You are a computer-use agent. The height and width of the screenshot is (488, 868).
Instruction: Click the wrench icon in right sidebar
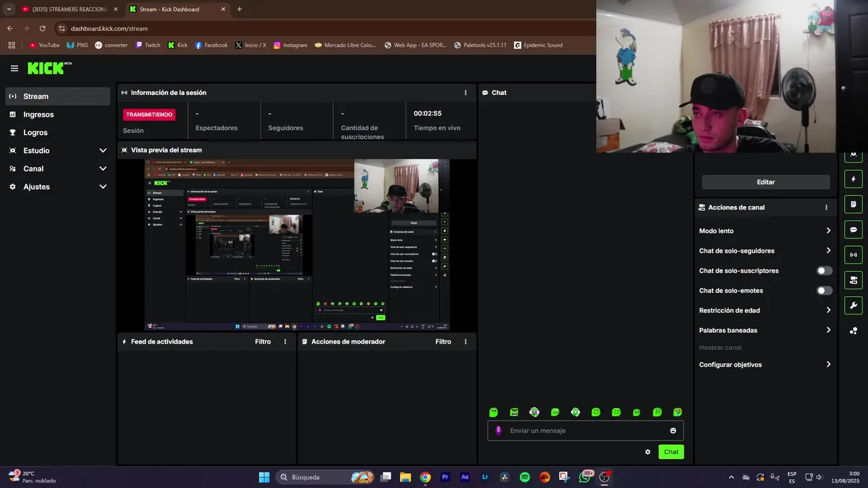click(853, 306)
